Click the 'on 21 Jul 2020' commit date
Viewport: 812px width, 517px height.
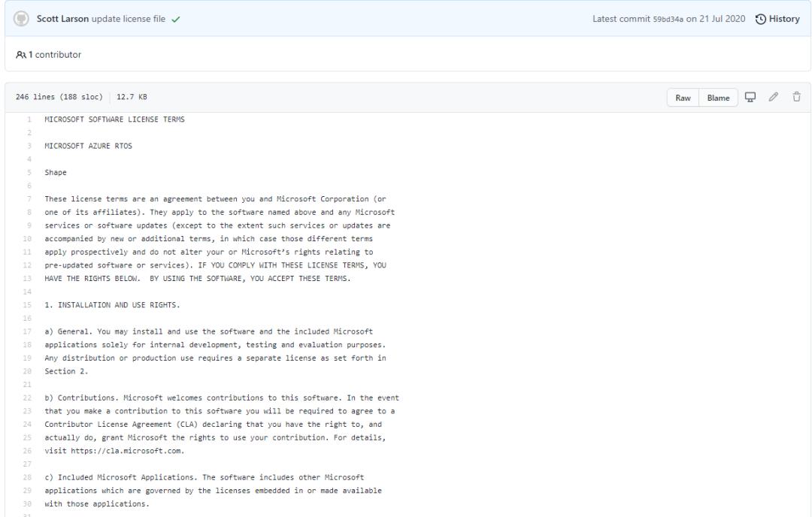click(716, 19)
